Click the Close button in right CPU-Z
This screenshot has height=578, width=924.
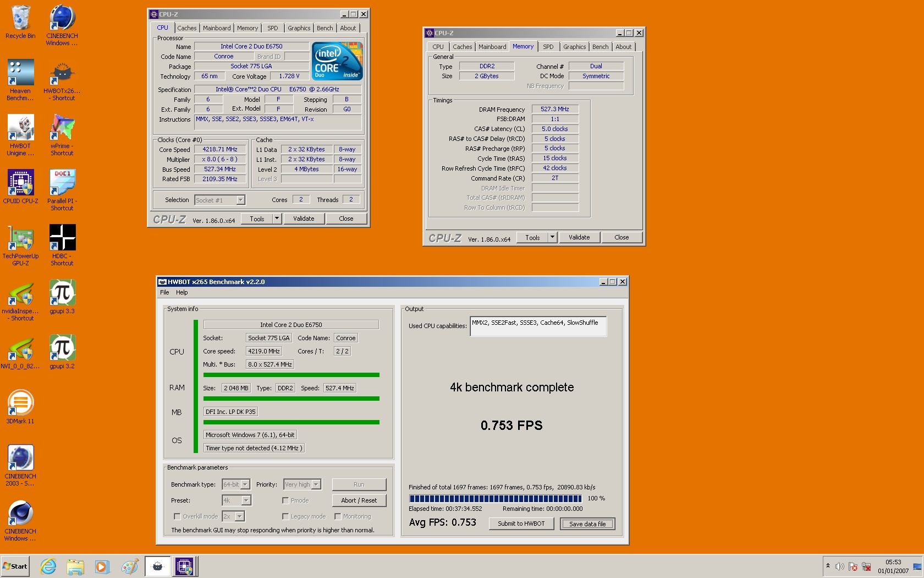[x=621, y=237]
